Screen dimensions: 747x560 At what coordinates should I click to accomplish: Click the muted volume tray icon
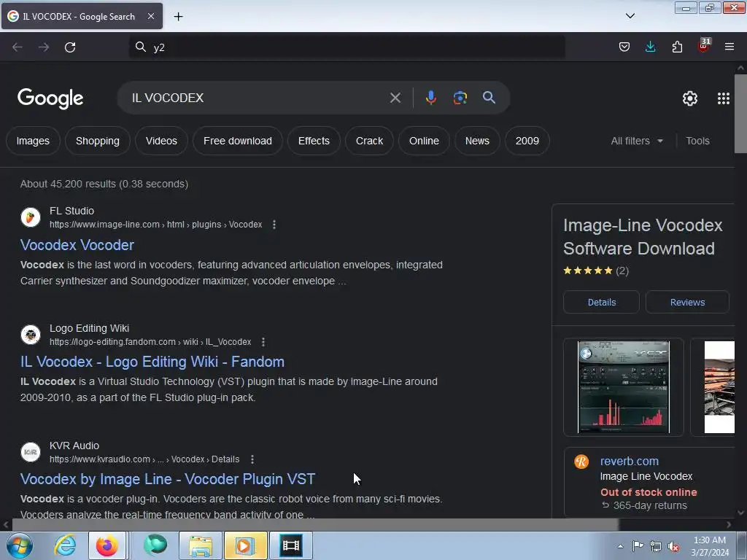click(x=673, y=547)
